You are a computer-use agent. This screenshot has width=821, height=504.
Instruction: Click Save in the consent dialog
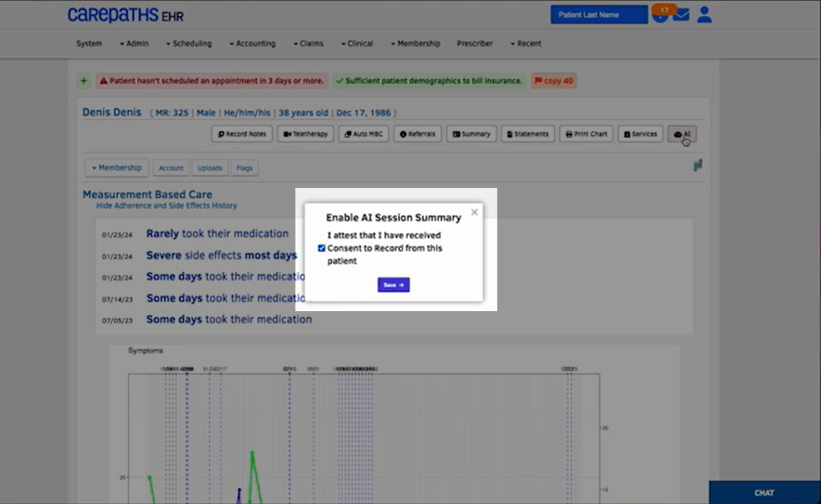tap(393, 285)
